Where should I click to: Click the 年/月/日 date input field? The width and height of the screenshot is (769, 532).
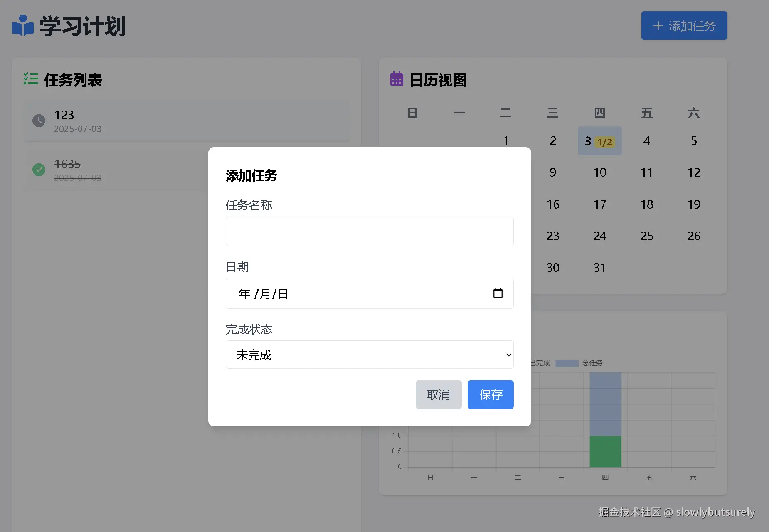[370, 293]
